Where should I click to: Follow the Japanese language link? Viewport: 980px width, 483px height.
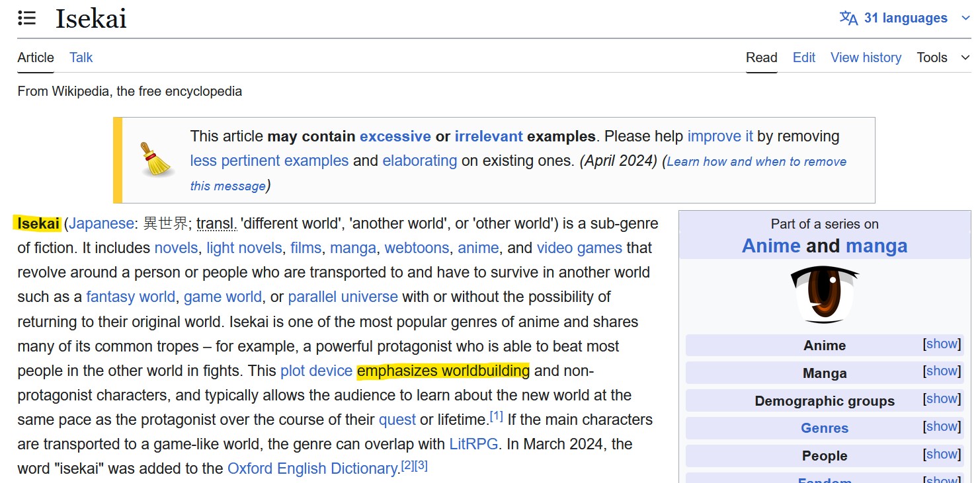(x=102, y=224)
